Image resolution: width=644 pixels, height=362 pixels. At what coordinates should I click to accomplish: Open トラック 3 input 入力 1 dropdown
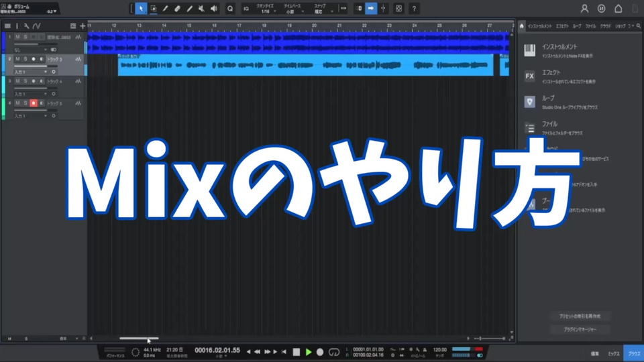(31, 72)
